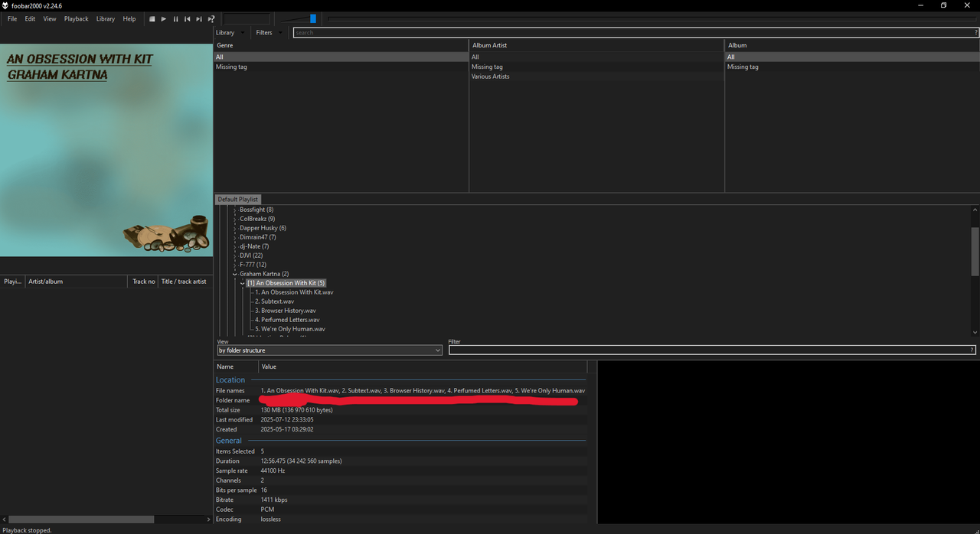Click the Album column header

tap(852, 45)
